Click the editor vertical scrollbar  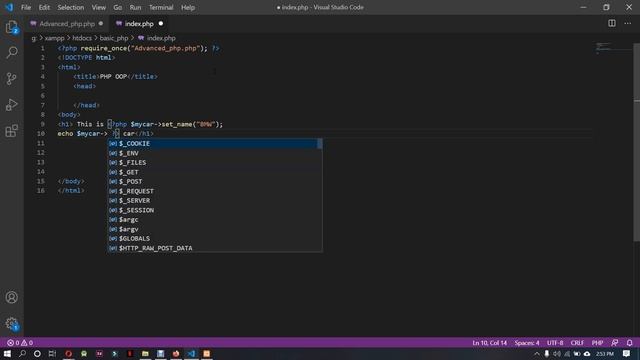636,143
